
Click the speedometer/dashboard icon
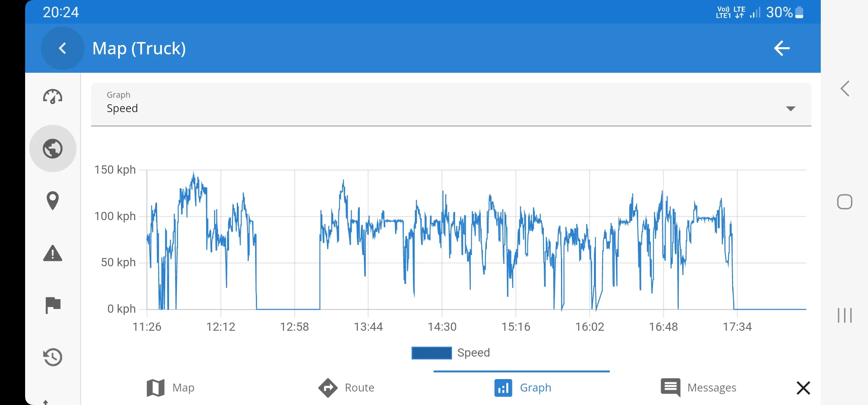[52, 96]
